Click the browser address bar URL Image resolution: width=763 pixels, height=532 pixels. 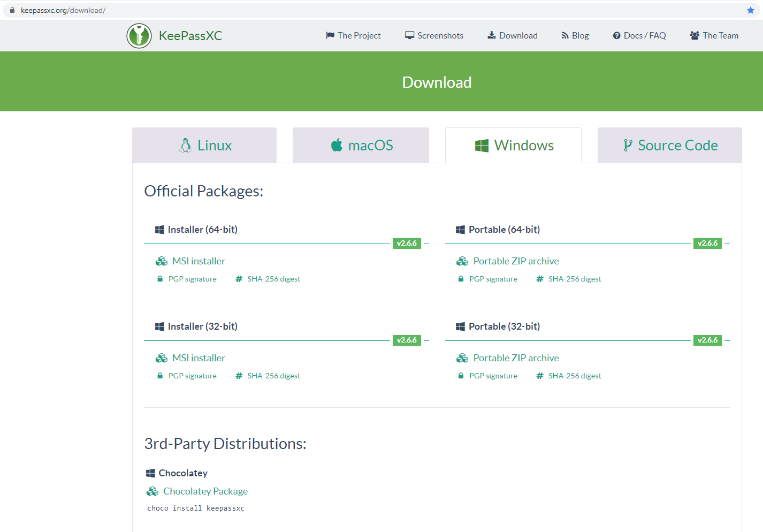coord(63,10)
